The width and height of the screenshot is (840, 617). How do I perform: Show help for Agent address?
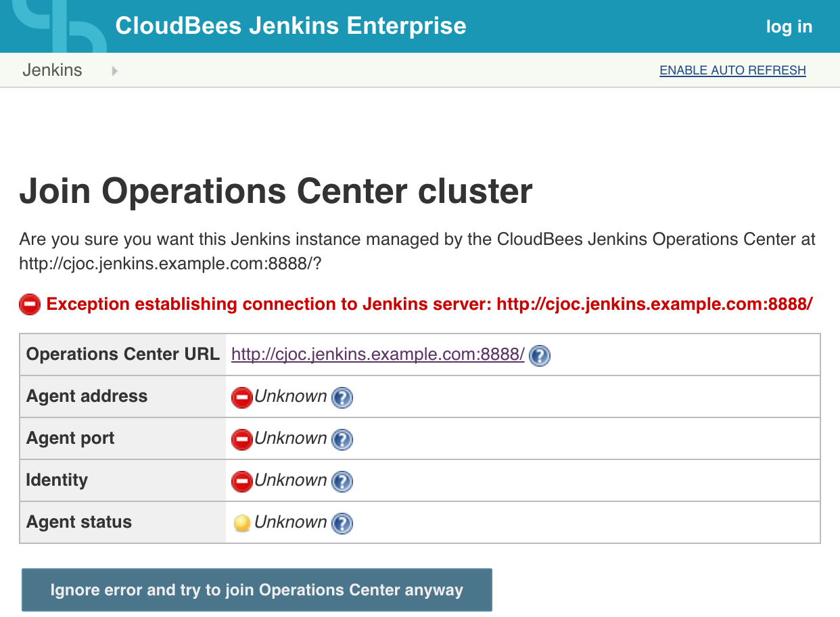click(x=342, y=397)
